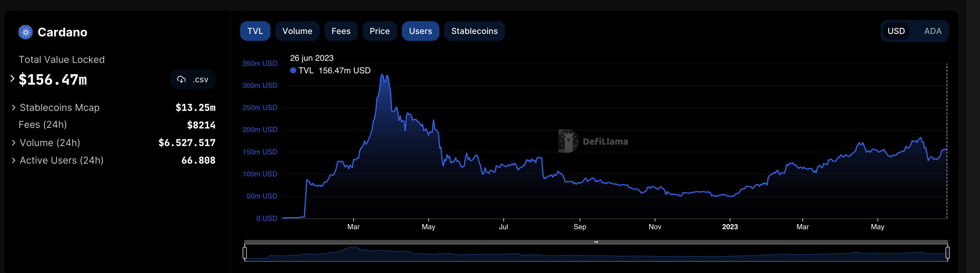Select the USD denomination option
This screenshot has height=273, width=980.
coord(896,31)
